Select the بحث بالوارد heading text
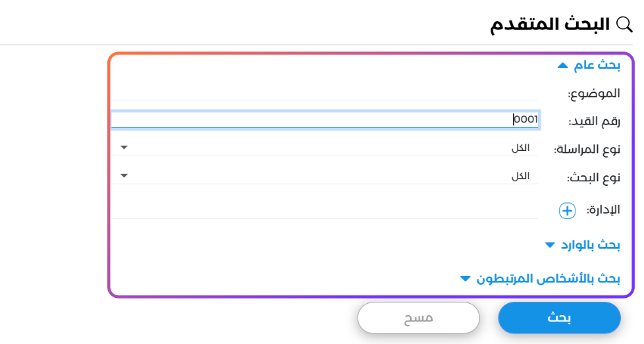The width and height of the screenshot is (644, 344). (x=591, y=245)
